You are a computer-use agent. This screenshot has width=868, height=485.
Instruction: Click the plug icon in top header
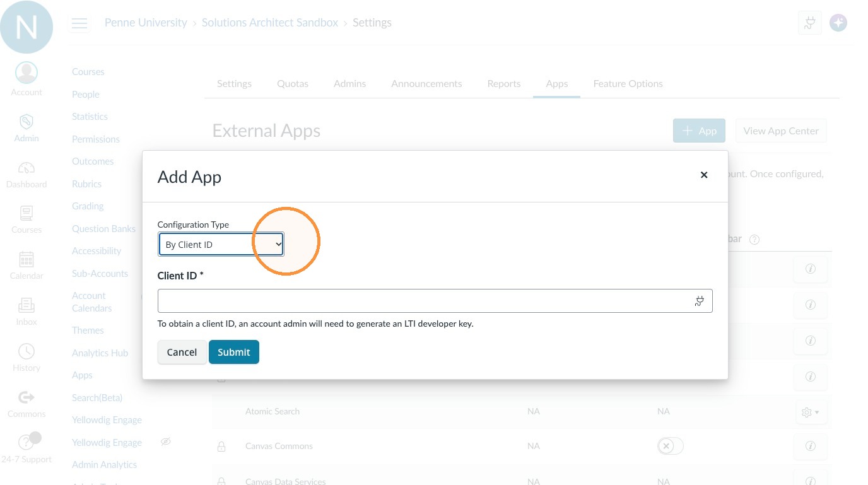point(809,23)
